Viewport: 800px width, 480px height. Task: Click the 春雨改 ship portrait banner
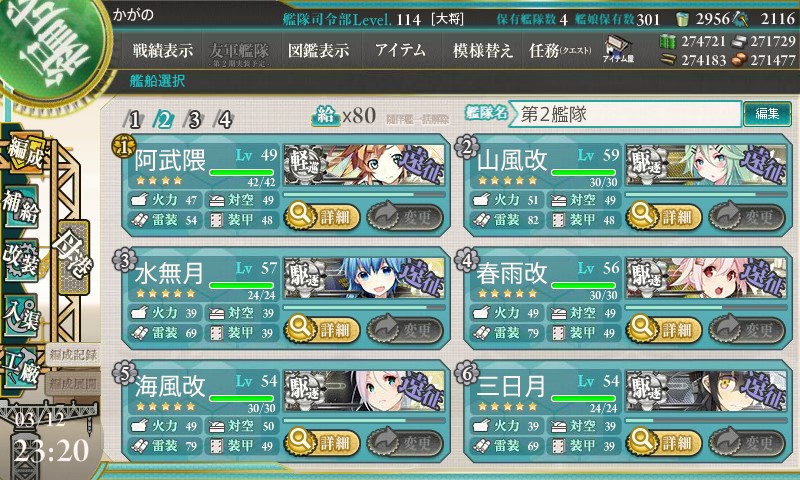click(x=706, y=278)
